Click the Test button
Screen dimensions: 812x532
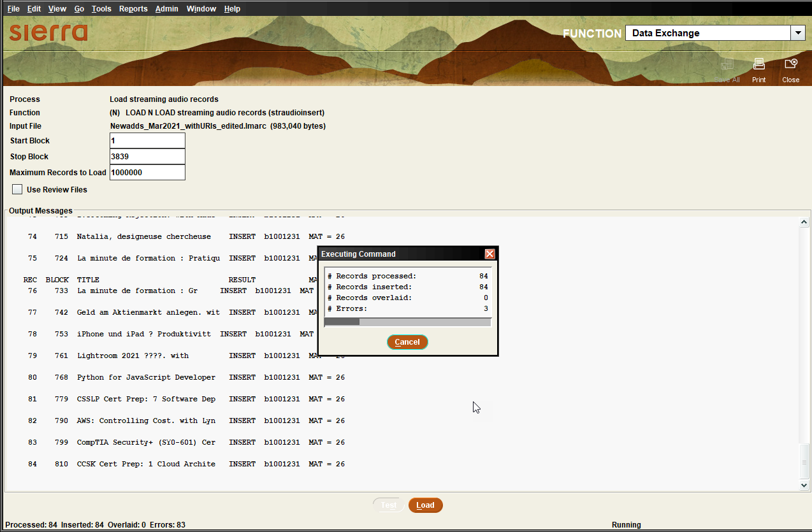coord(389,505)
